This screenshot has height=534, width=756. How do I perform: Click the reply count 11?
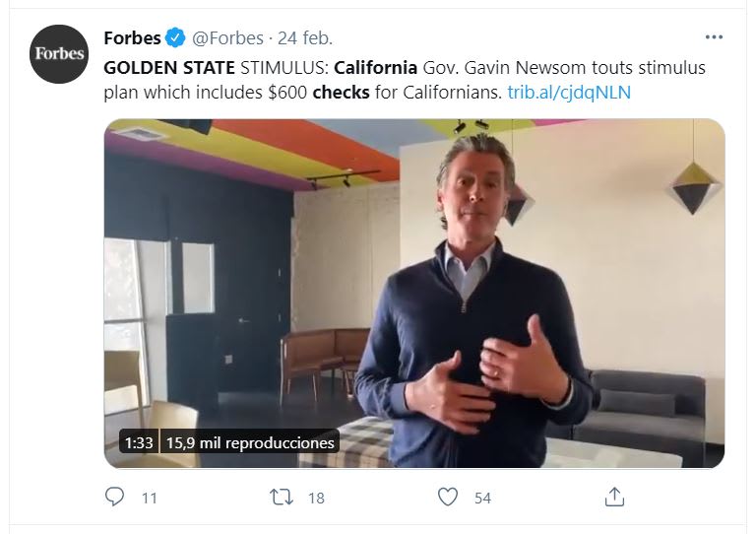tap(149, 498)
